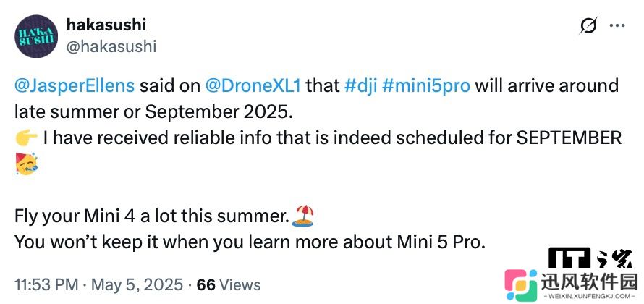Open the @hakasushi handle link
Viewport: 644px width, 304px height.
pyautogui.click(x=111, y=47)
